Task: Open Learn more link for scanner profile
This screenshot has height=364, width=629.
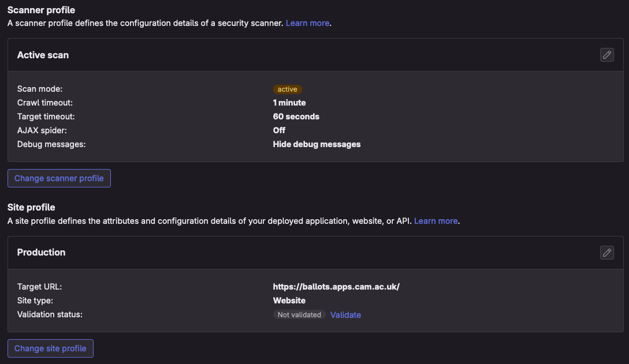Action: tap(307, 23)
